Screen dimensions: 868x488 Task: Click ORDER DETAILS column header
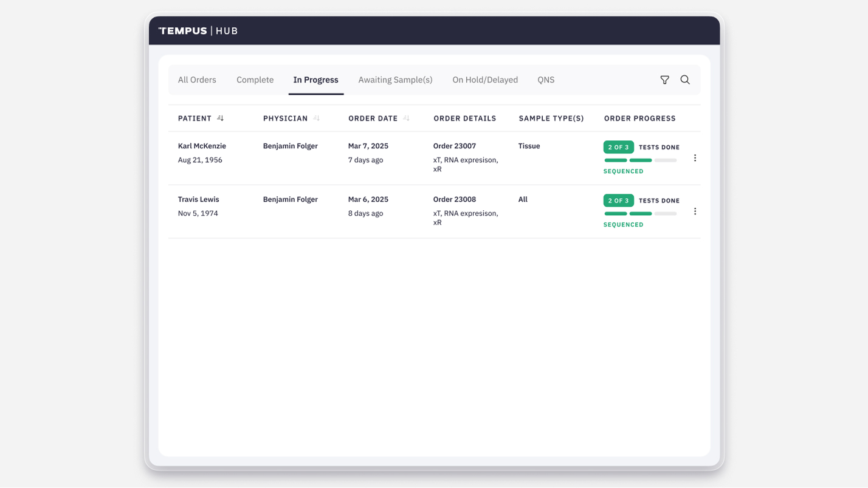(465, 119)
